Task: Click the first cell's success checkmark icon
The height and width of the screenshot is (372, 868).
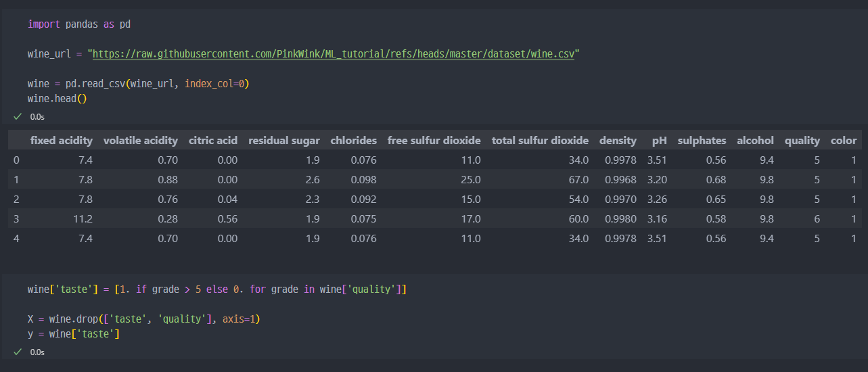Action: (x=18, y=116)
